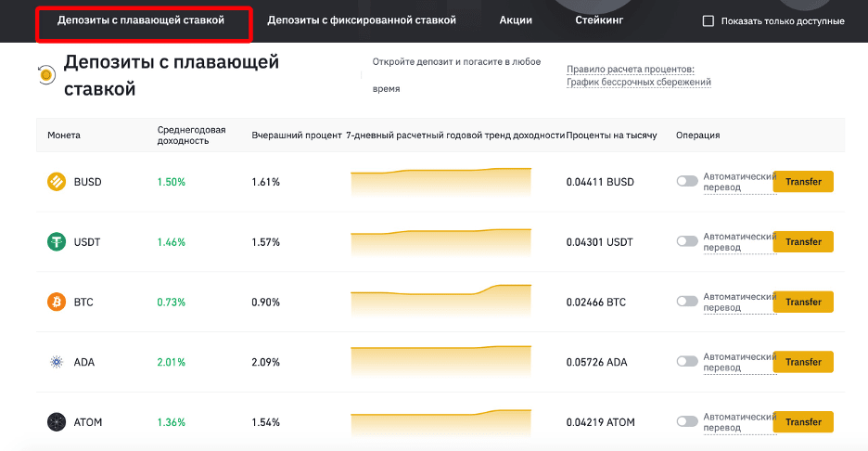Click '0.04411 BUSD' per-thousand value

tap(600, 182)
